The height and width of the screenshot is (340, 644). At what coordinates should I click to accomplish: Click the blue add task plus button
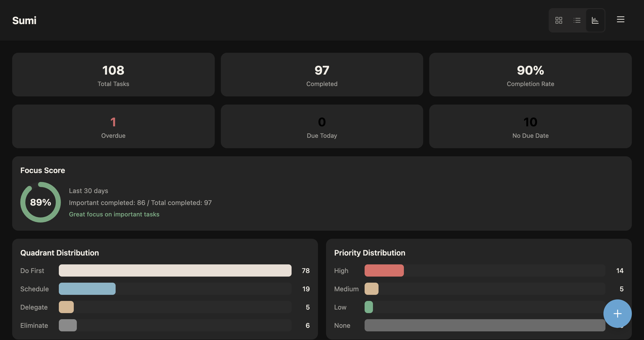click(x=617, y=314)
